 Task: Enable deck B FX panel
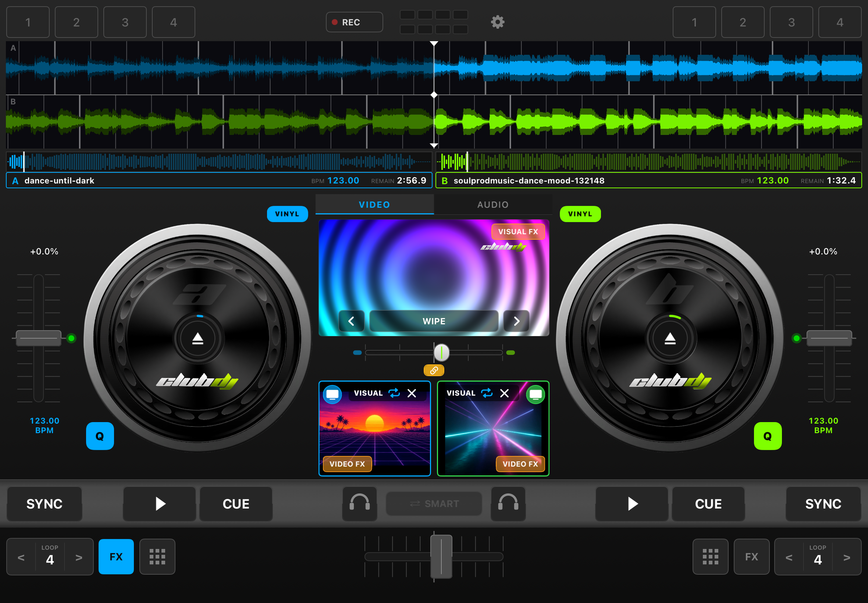click(x=751, y=557)
